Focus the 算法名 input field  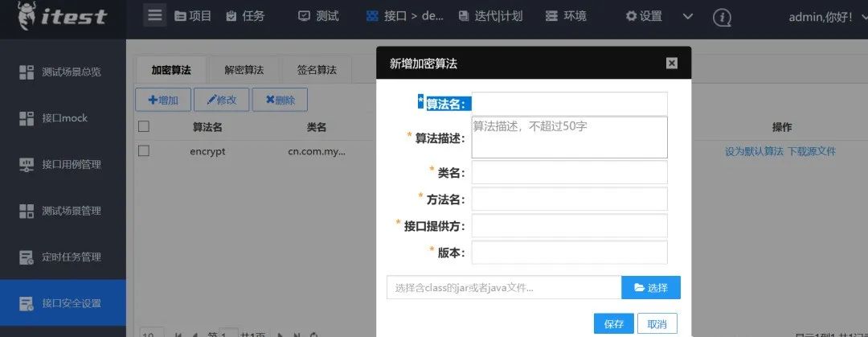[x=570, y=104]
